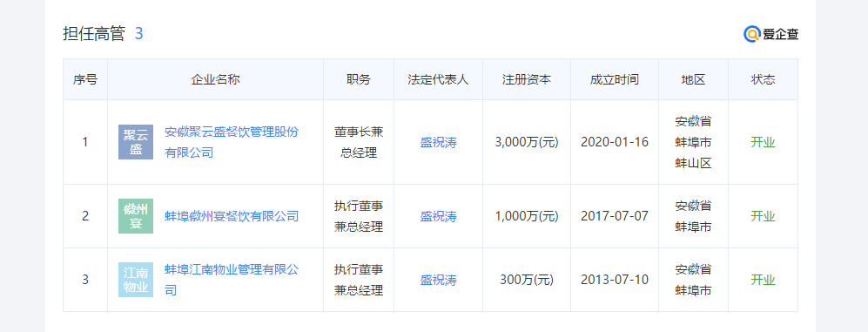
Task: Click 开业 status in the 徽州宴 row
Action: (763, 216)
